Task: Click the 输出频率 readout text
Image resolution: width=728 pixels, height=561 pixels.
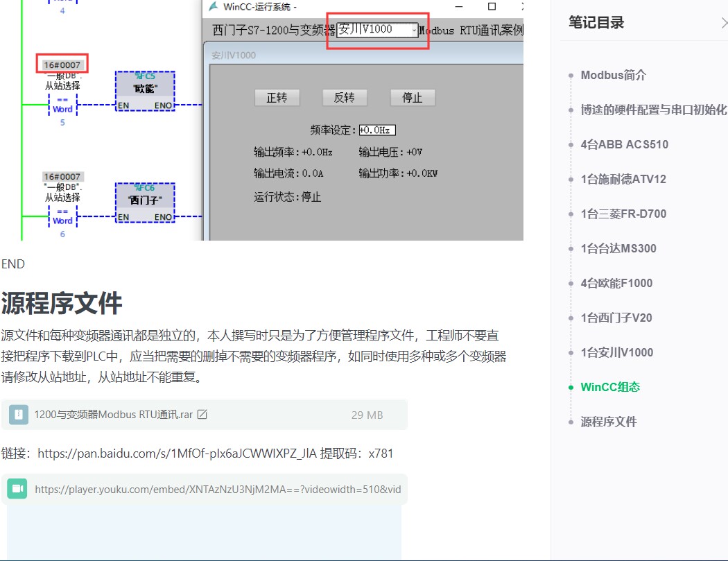Action: pos(293,152)
